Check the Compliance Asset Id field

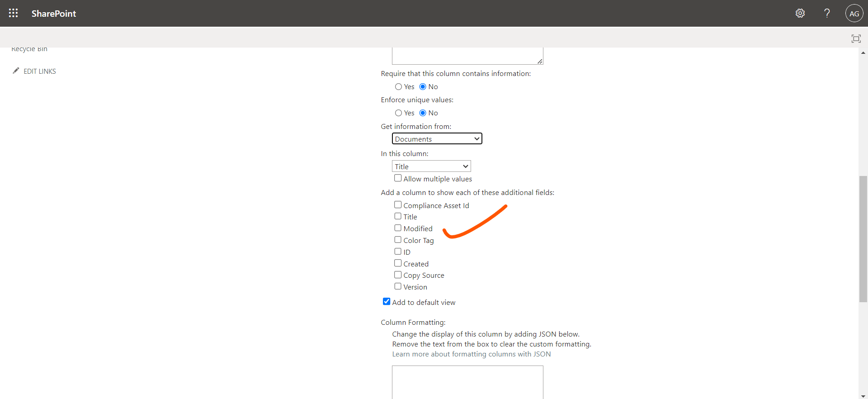[x=398, y=205]
